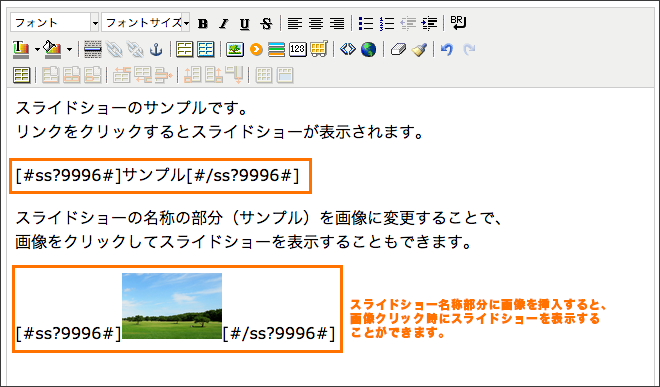The height and width of the screenshot is (387, 660).
Task: Switch to HTML source view
Action: (x=347, y=50)
